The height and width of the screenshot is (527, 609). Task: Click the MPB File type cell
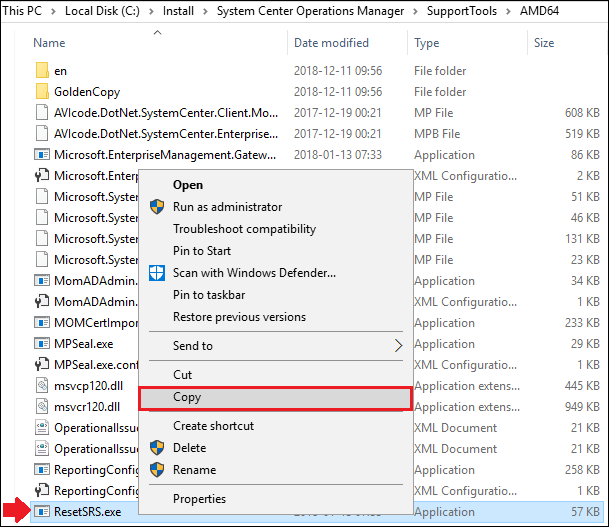click(437, 134)
